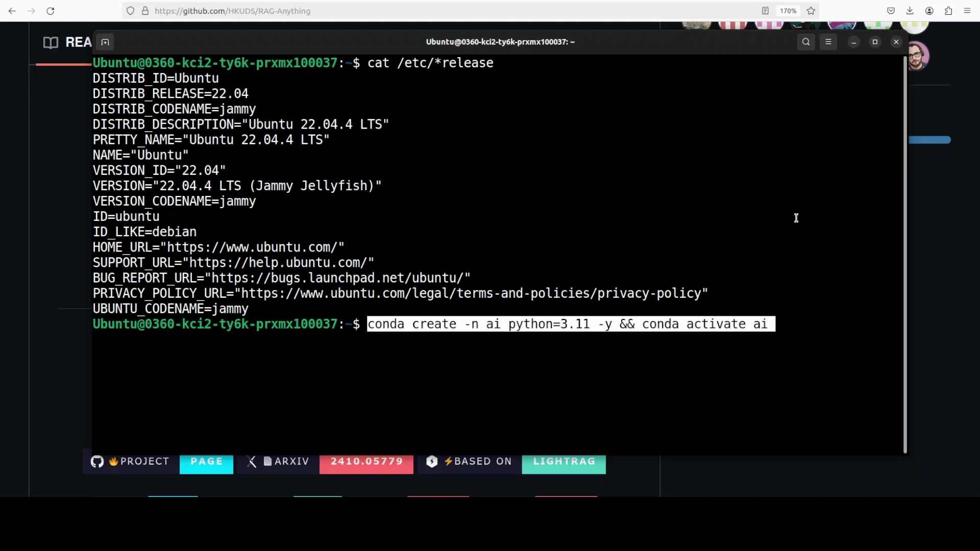Toggle tracking protection shield

131,11
